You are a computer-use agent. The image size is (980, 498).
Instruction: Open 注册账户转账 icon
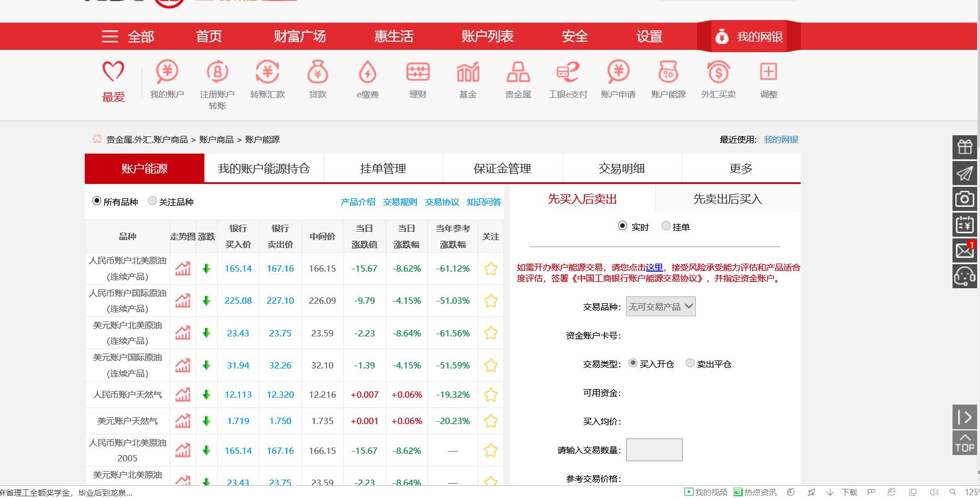click(217, 72)
